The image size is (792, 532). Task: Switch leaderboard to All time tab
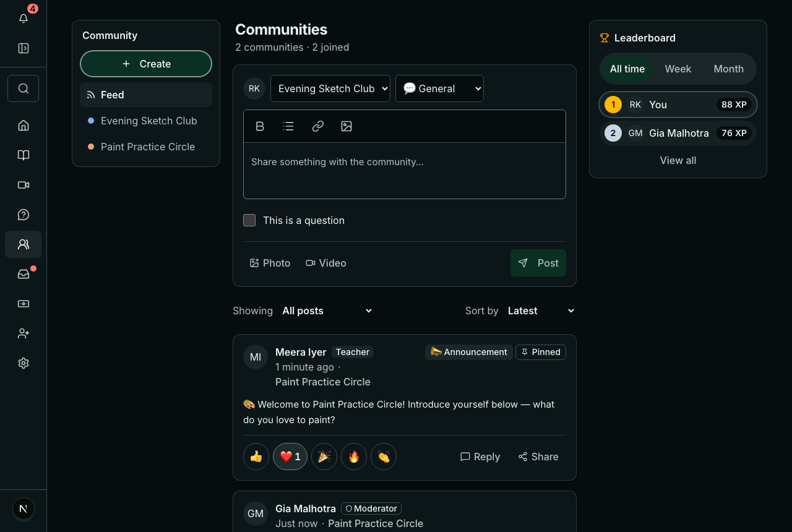(627, 69)
